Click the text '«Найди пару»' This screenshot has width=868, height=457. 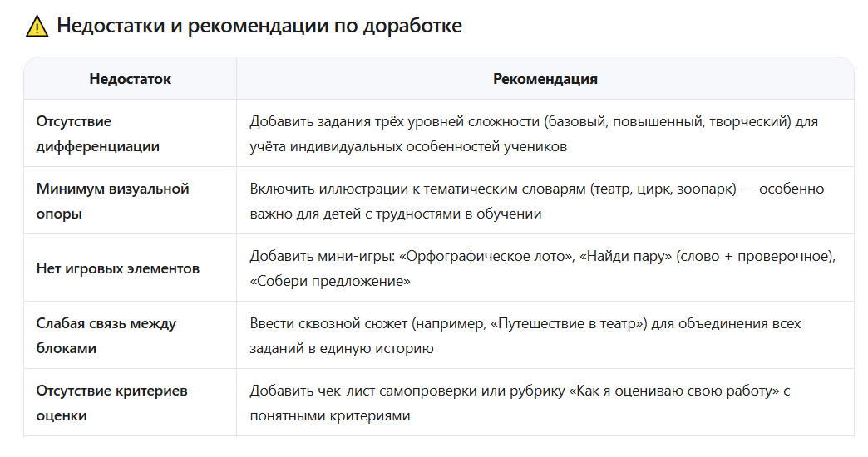[624, 256]
